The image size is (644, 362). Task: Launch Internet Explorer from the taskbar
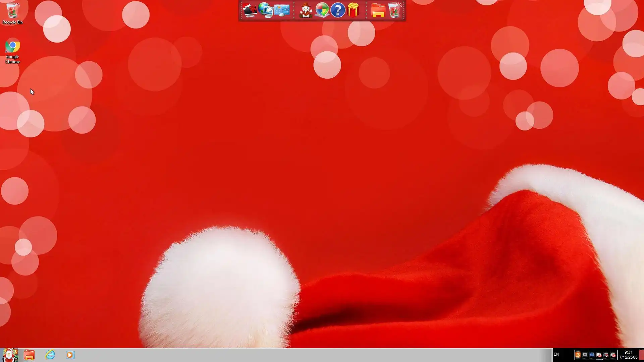point(50,355)
